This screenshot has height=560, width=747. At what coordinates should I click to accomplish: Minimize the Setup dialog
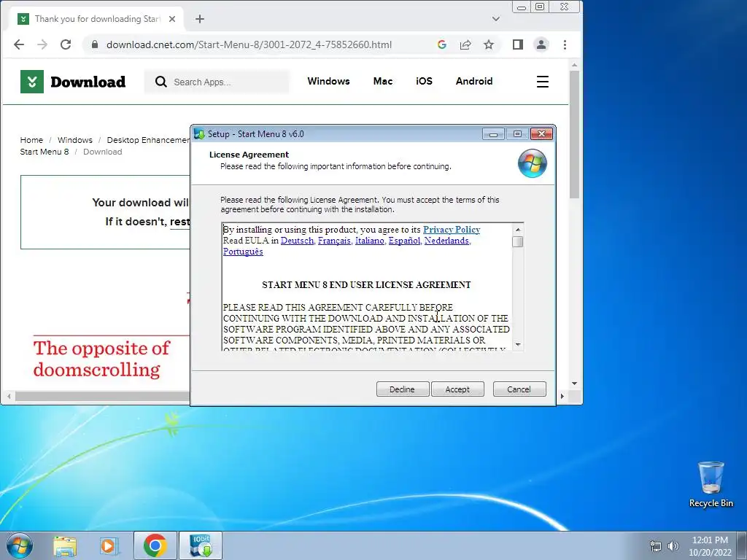tap(493, 134)
